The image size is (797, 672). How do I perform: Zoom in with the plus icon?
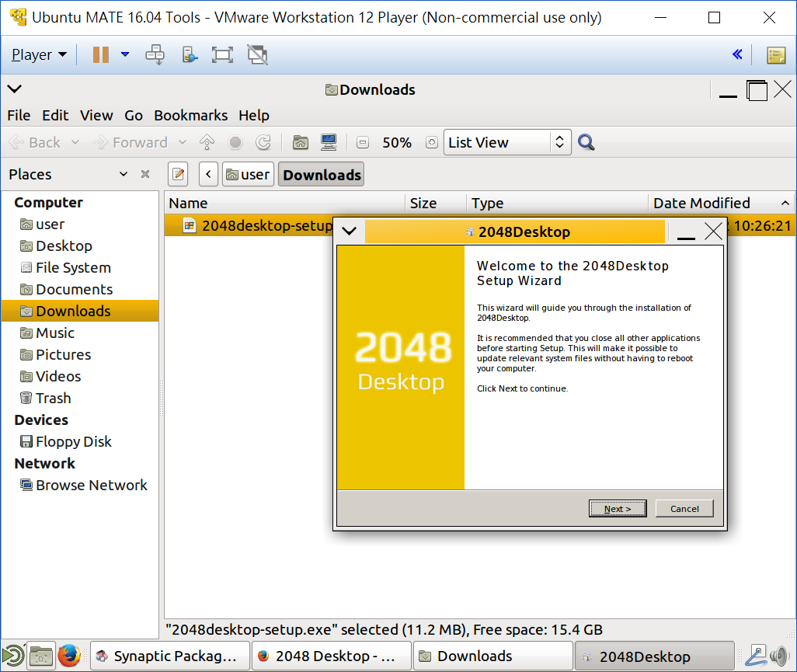[432, 142]
